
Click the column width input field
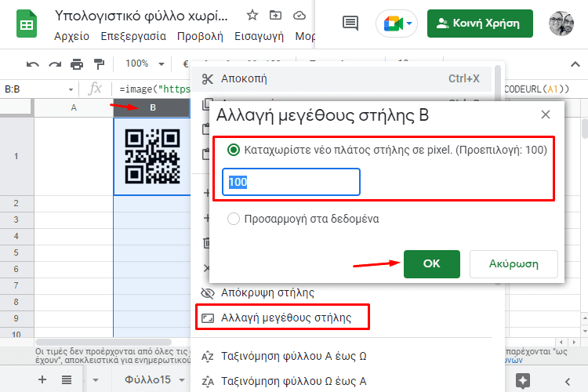click(292, 183)
